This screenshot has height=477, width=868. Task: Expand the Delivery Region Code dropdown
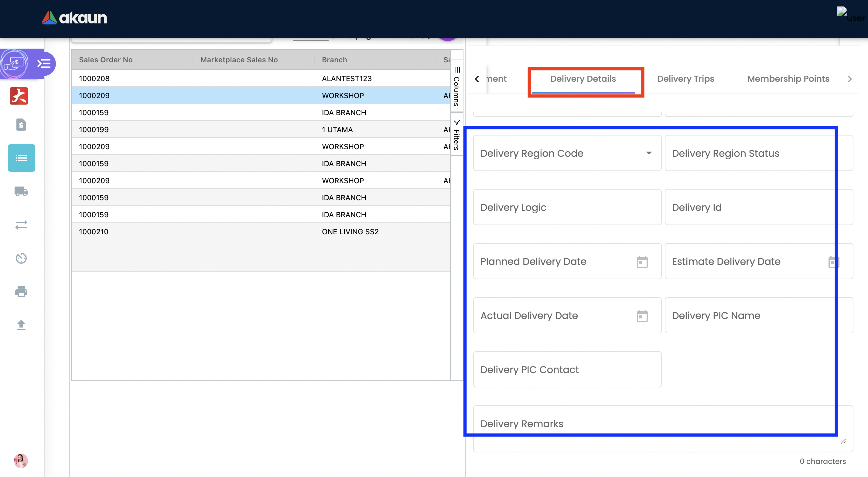pos(649,153)
